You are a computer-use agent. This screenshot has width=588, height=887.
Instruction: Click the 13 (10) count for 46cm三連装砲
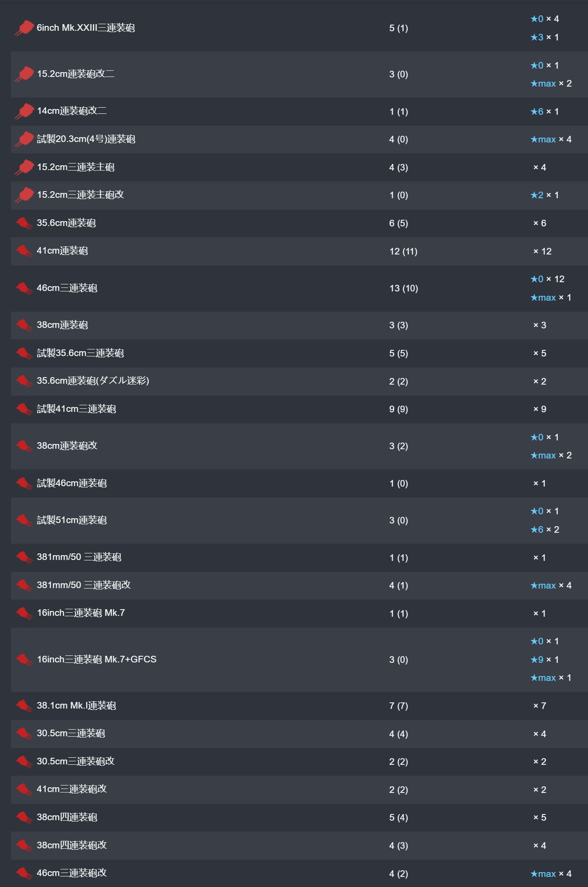click(403, 288)
